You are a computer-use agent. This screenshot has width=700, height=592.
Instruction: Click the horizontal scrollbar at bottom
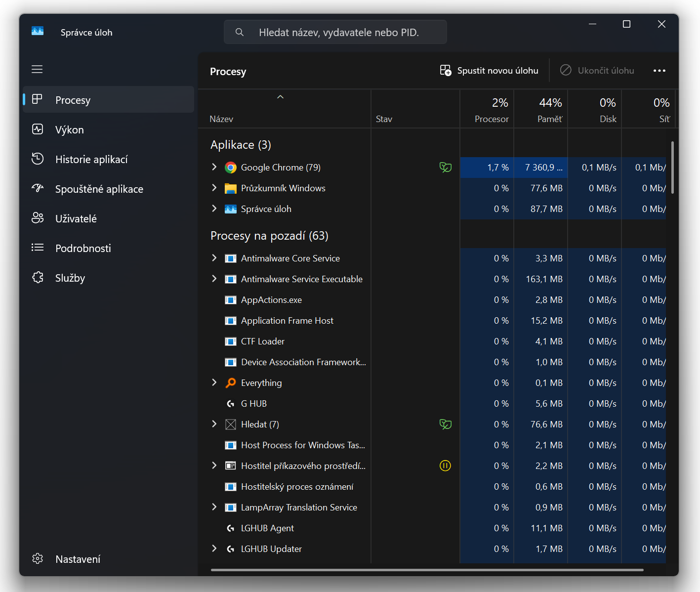tap(427, 570)
